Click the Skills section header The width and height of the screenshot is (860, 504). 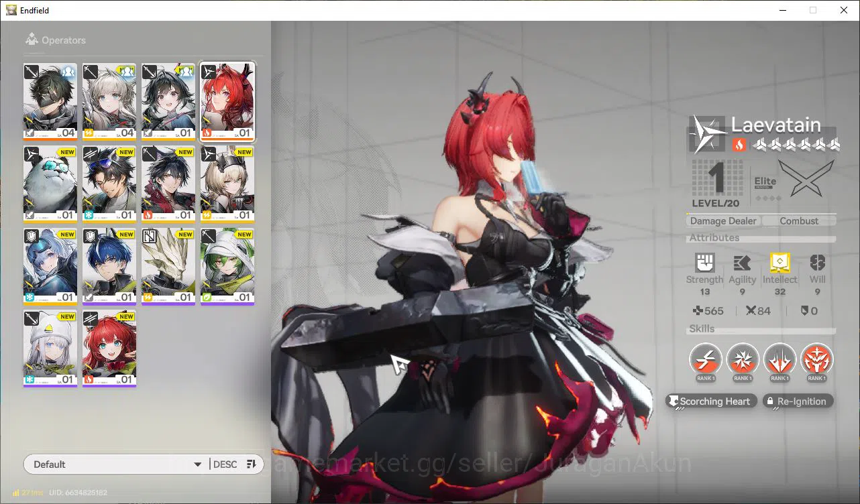pos(702,329)
